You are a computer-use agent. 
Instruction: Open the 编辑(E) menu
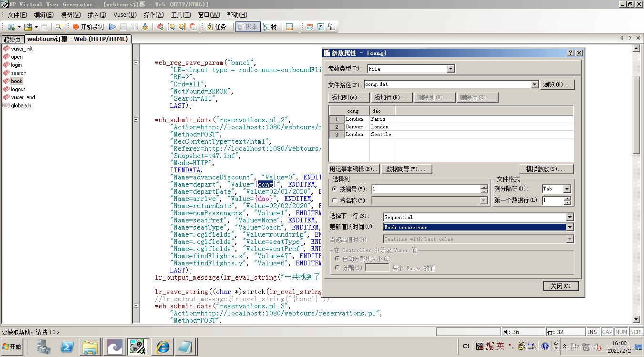click(x=44, y=15)
